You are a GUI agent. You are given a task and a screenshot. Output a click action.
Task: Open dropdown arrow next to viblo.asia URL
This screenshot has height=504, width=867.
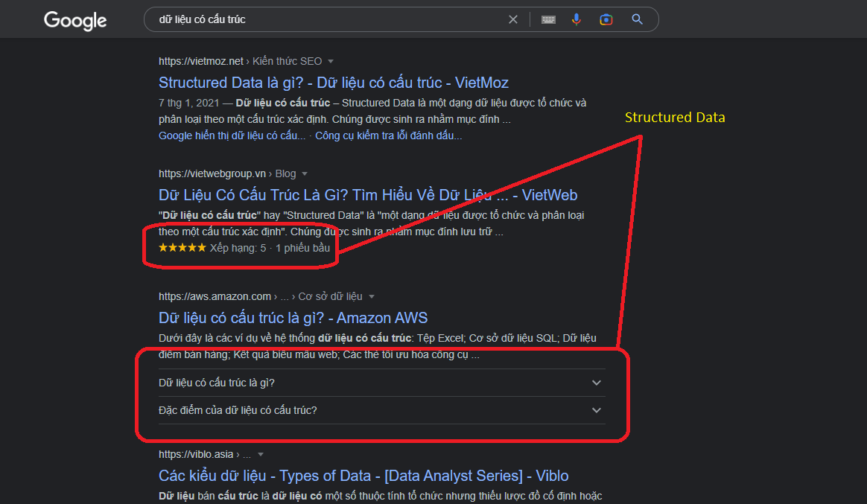(261, 455)
